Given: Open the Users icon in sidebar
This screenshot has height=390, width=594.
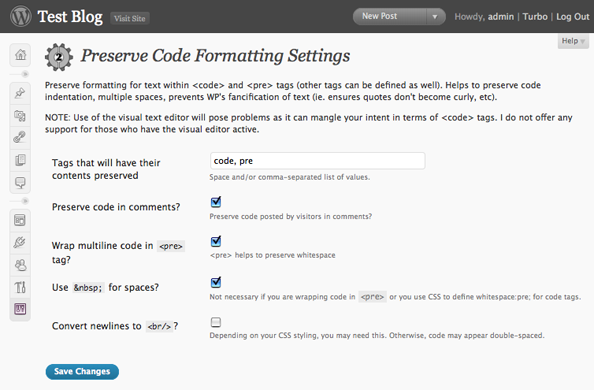Looking at the screenshot, I should [20, 265].
